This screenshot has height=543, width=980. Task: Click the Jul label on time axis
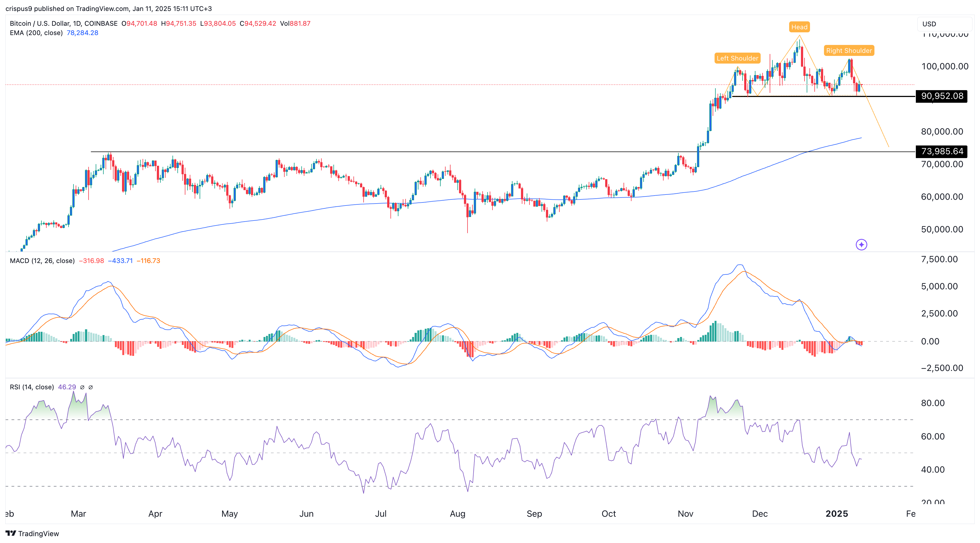(381, 514)
